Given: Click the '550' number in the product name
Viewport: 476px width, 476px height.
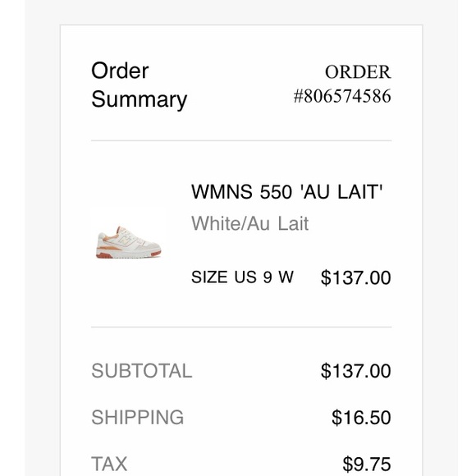Looking at the screenshot, I should (276, 192).
